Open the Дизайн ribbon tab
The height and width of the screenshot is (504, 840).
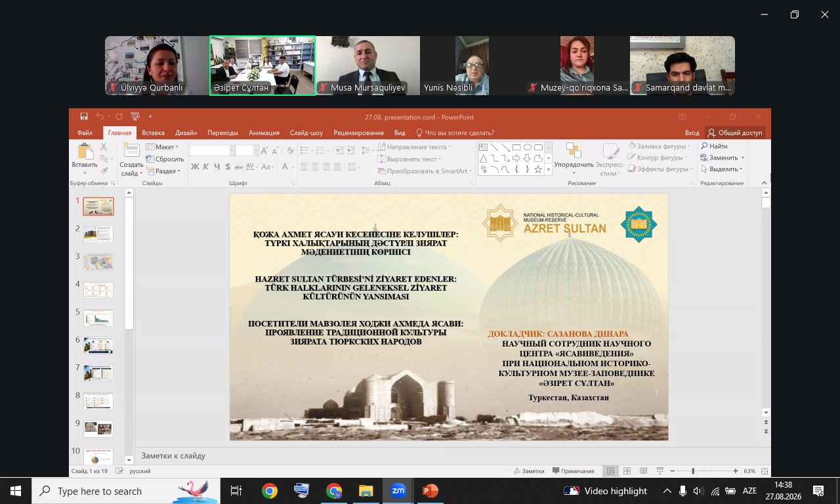tap(186, 133)
